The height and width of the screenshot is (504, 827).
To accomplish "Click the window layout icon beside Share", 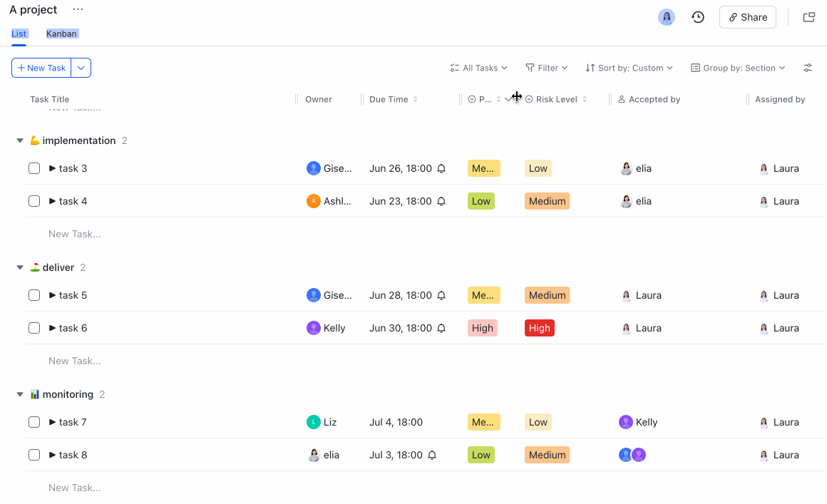I will (809, 17).
